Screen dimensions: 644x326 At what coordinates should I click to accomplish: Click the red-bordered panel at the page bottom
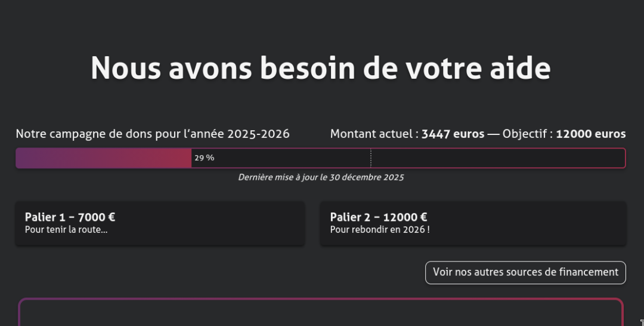click(321, 313)
